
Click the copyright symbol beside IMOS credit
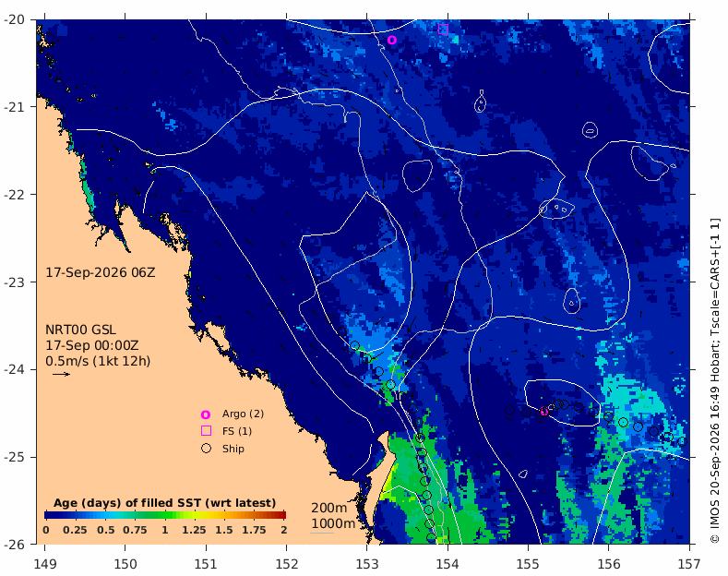[714, 539]
